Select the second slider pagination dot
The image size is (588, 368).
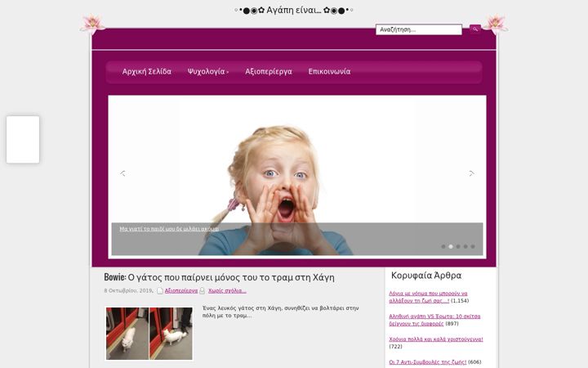451,246
